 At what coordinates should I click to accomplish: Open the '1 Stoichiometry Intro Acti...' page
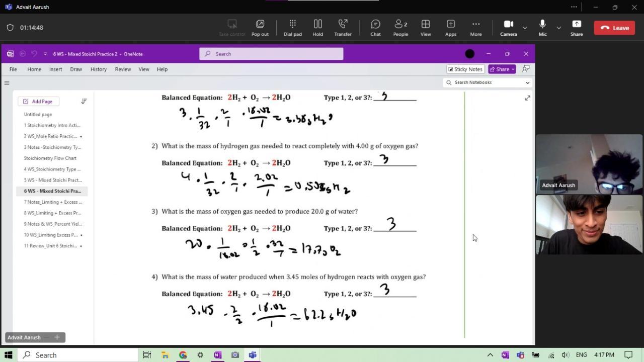pyautogui.click(x=52, y=125)
